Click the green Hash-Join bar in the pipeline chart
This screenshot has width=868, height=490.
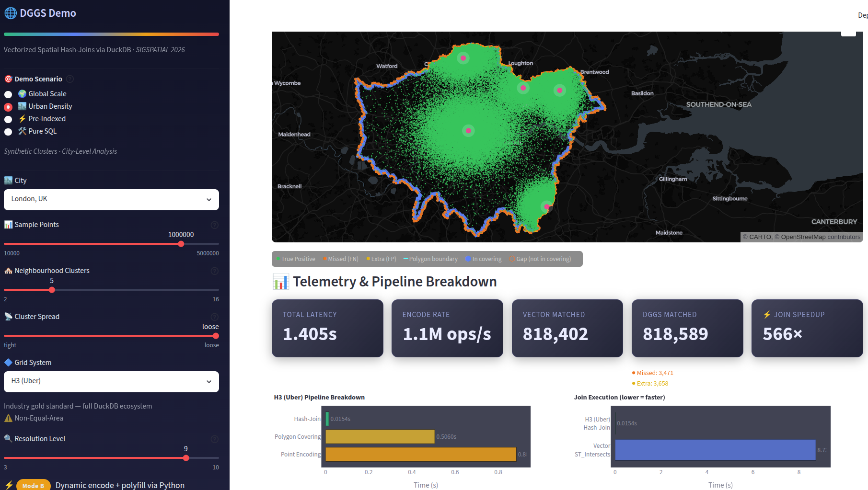(327, 419)
